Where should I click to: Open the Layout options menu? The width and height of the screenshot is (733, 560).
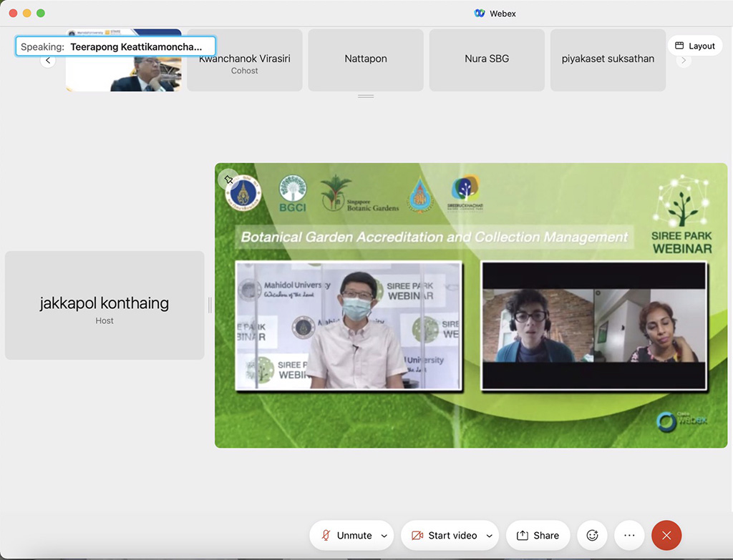coord(694,46)
